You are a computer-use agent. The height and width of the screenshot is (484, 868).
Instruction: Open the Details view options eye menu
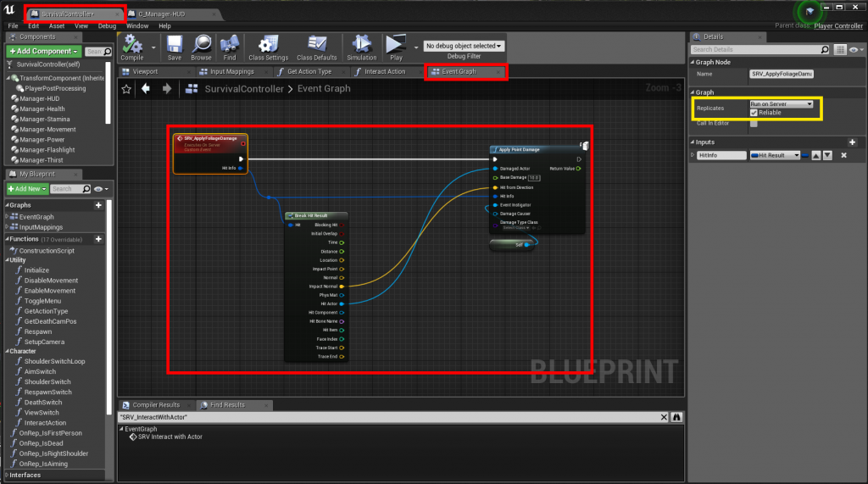[856, 50]
